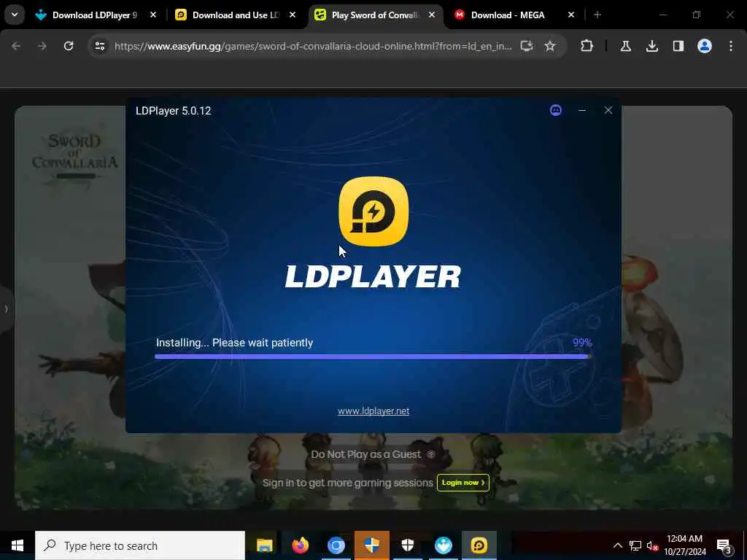This screenshot has width=747, height=560.
Task: Open the orange-highlighted shield taskbar app
Action: (x=371, y=545)
